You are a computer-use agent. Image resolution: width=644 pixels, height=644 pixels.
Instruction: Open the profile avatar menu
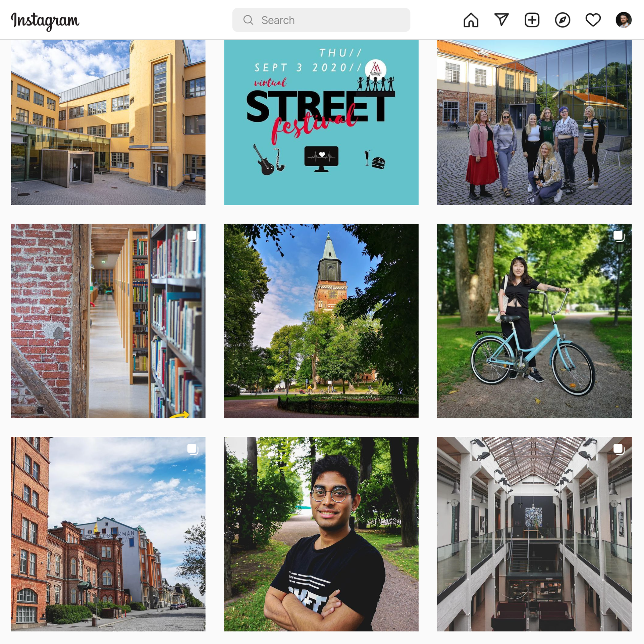click(x=624, y=20)
